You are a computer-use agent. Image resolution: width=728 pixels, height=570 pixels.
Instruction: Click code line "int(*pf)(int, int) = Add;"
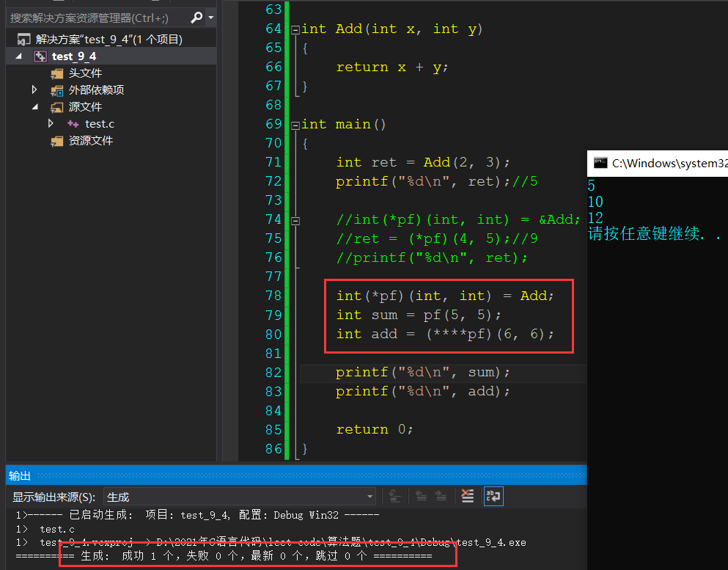[445, 296]
